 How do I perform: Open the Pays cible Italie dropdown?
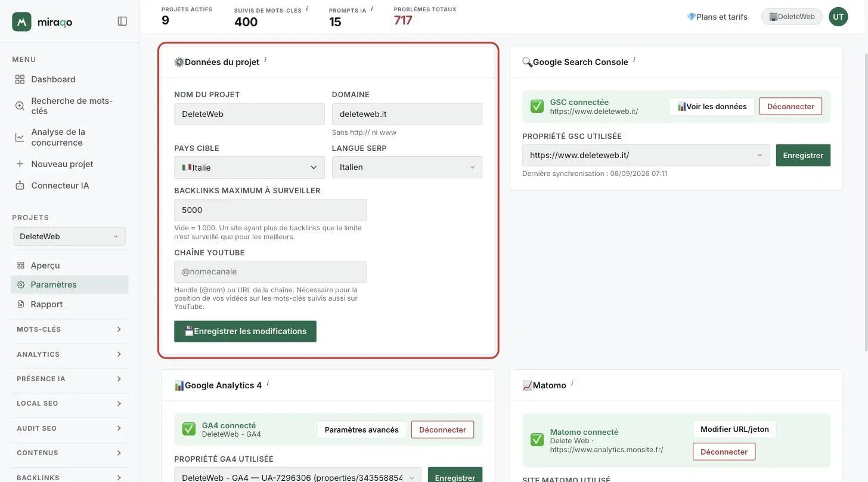[x=249, y=168]
